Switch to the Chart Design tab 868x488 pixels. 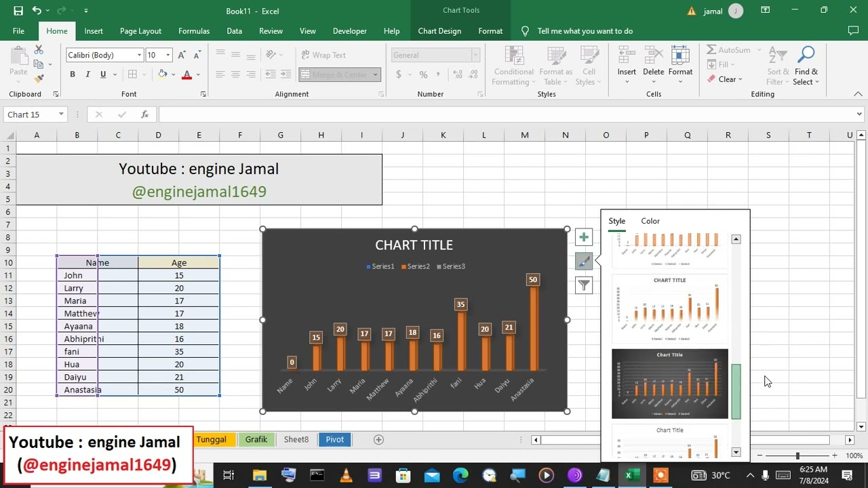439,31
